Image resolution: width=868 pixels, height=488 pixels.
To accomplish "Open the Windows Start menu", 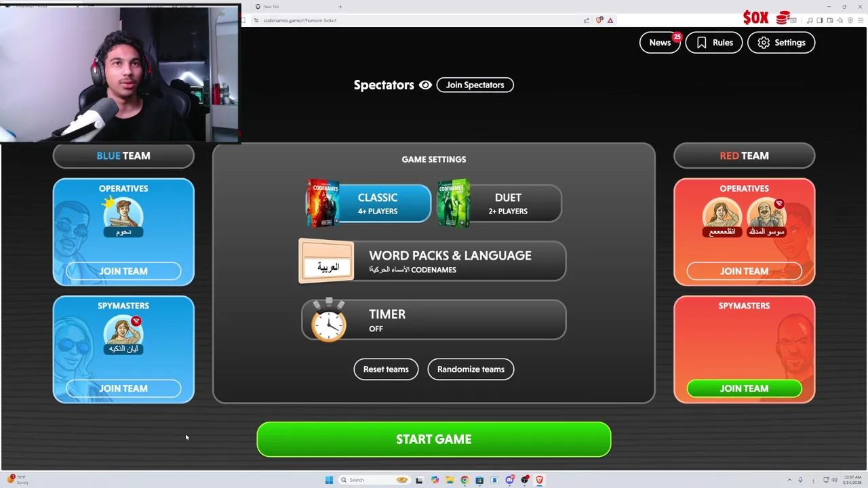I will 329,480.
